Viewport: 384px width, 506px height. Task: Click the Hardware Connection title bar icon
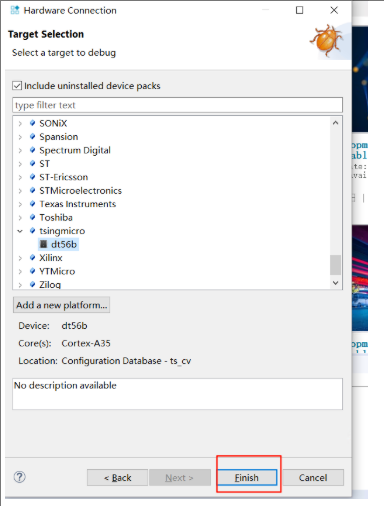tap(15, 10)
